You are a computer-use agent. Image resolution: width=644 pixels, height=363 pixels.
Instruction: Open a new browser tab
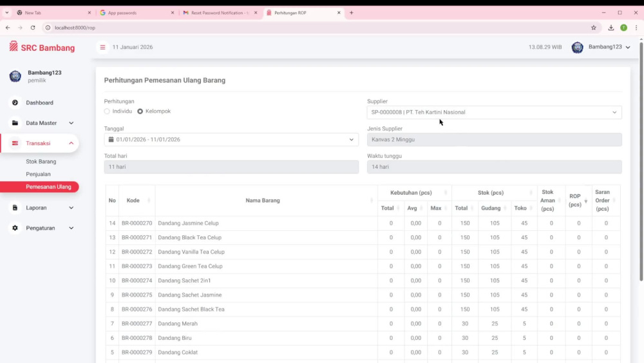[352, 13]
